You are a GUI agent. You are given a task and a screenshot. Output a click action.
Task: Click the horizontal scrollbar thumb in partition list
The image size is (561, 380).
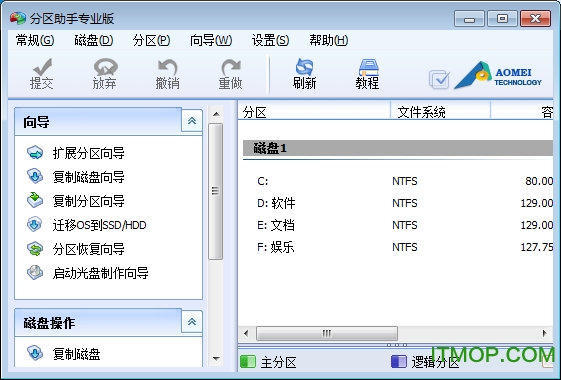327,333
